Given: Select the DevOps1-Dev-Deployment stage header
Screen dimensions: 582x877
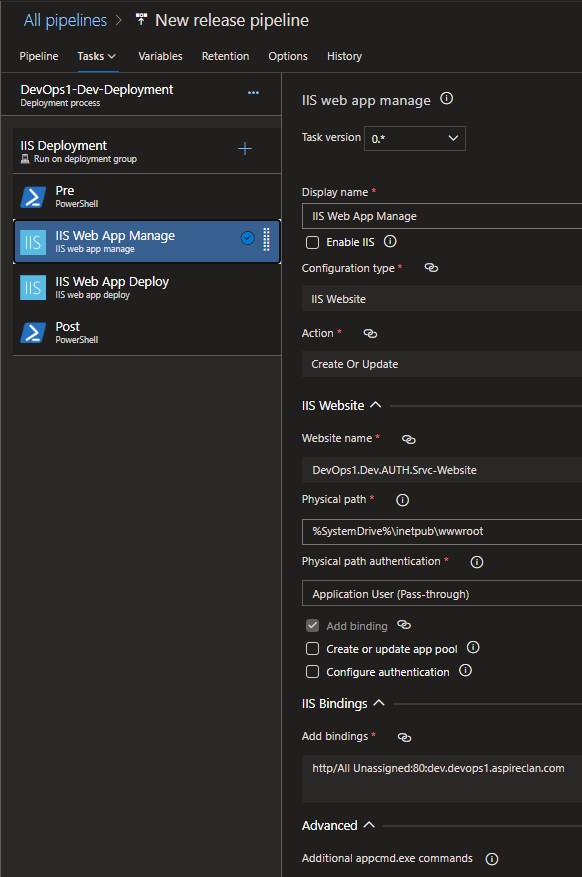Looking at the screenshot, I should [x=141, y=95].
